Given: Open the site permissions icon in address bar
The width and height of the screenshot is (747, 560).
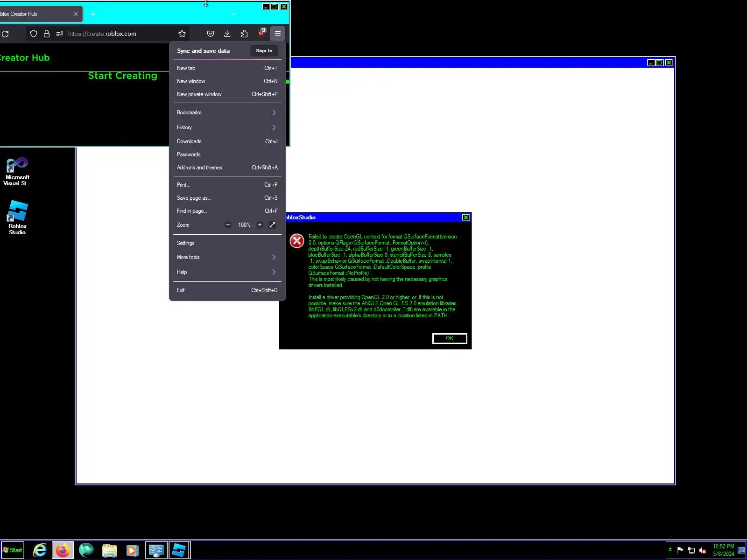Looking at the screenshot, I should [60, 34].
